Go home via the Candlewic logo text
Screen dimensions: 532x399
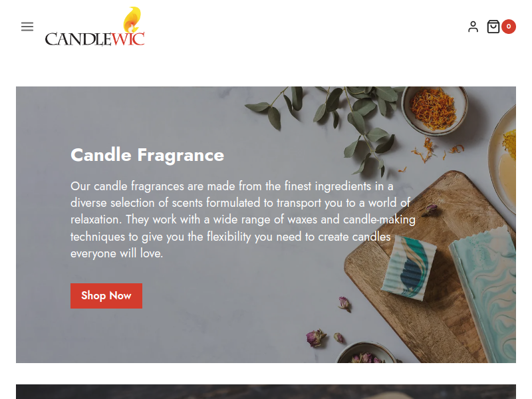(94, 39)
